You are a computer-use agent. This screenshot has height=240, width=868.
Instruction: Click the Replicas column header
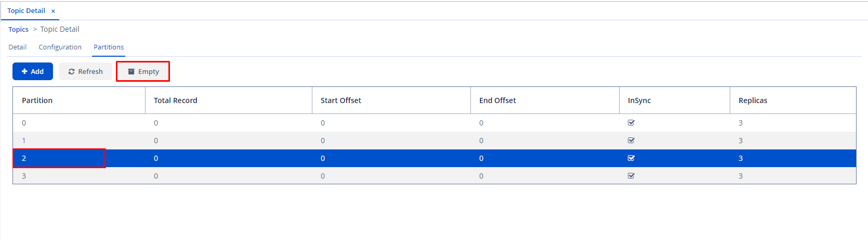click(x=753, y=100)
